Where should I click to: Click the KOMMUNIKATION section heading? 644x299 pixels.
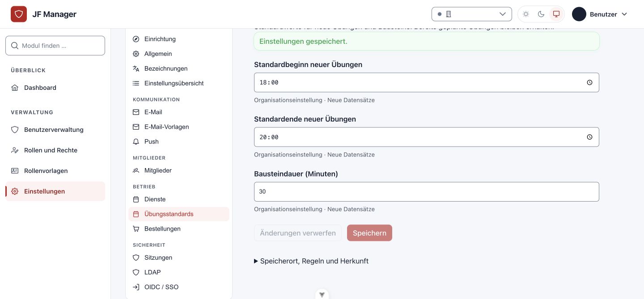(156, 100)
